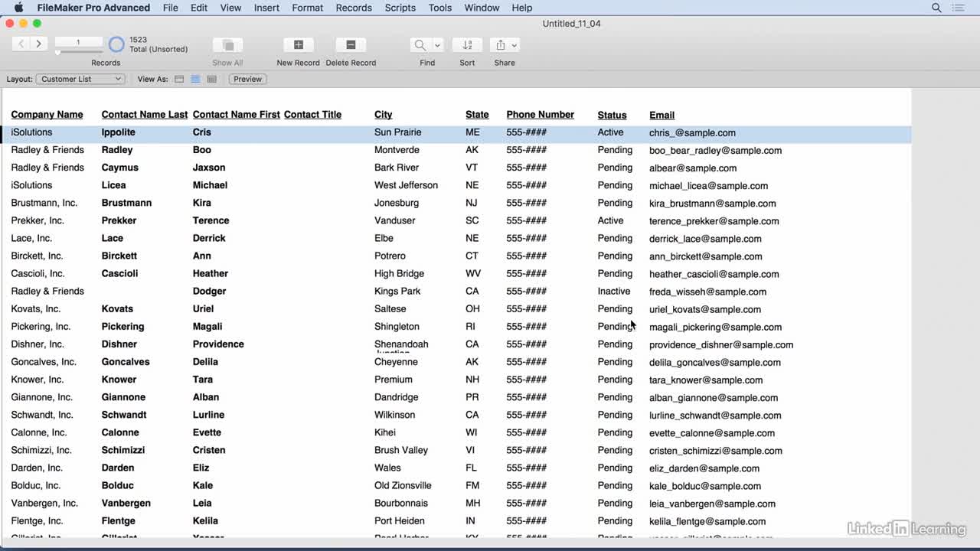Image resolution: width=980 pixels, height=551 pixels.
Task: Open the Sort records dialog
Action: pyautogui.click(x=467, y=45)
